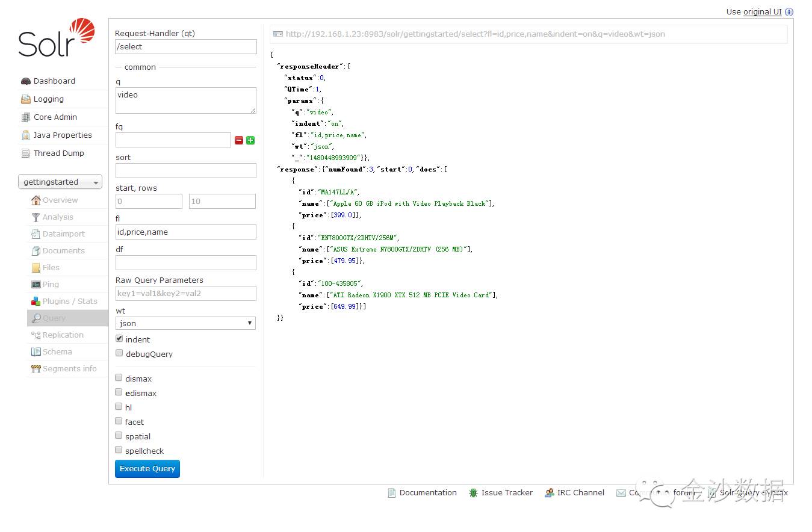The height and width of the screenshot is (532, 812).
Task: Click the Documents icon in core menu
Action: [36, 251]
